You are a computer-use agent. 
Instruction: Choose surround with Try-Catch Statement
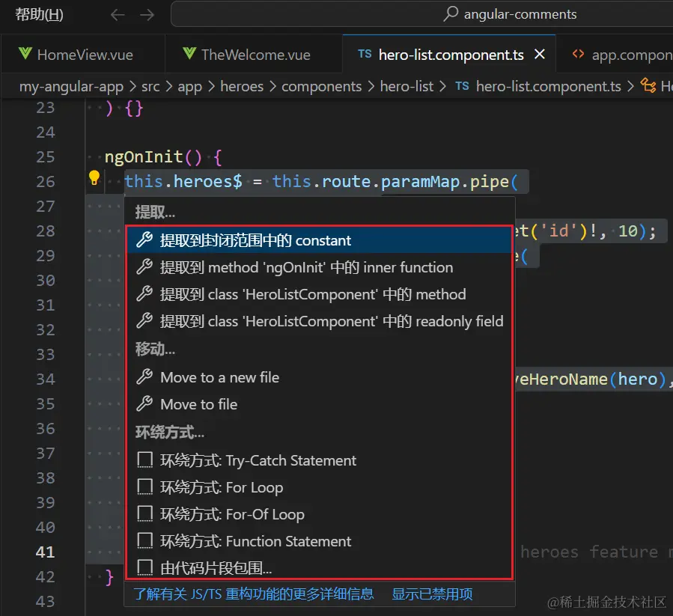pos(319,460)
